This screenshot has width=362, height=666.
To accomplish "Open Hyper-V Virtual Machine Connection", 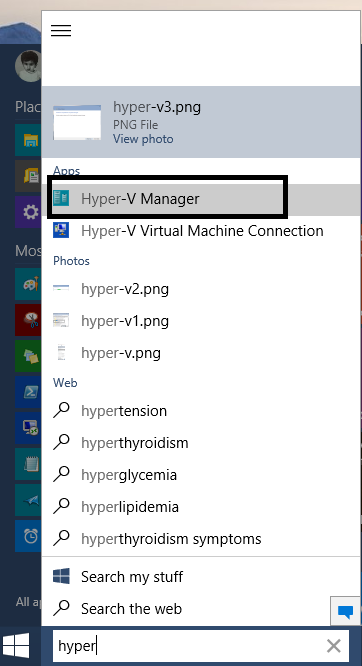I will coord(201,231).
